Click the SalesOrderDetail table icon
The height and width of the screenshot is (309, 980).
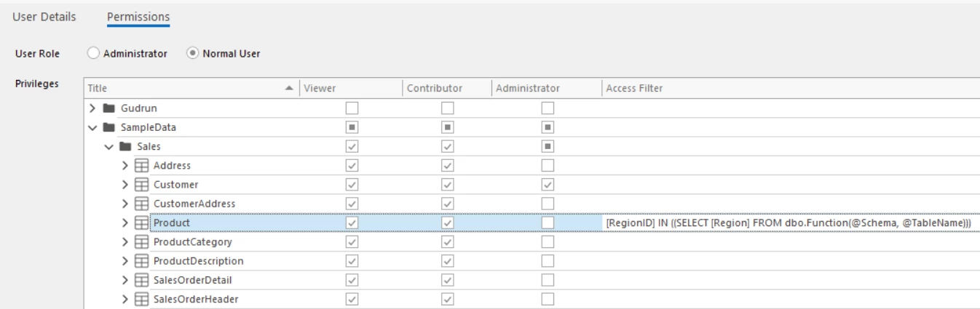(x=141, y=279)
